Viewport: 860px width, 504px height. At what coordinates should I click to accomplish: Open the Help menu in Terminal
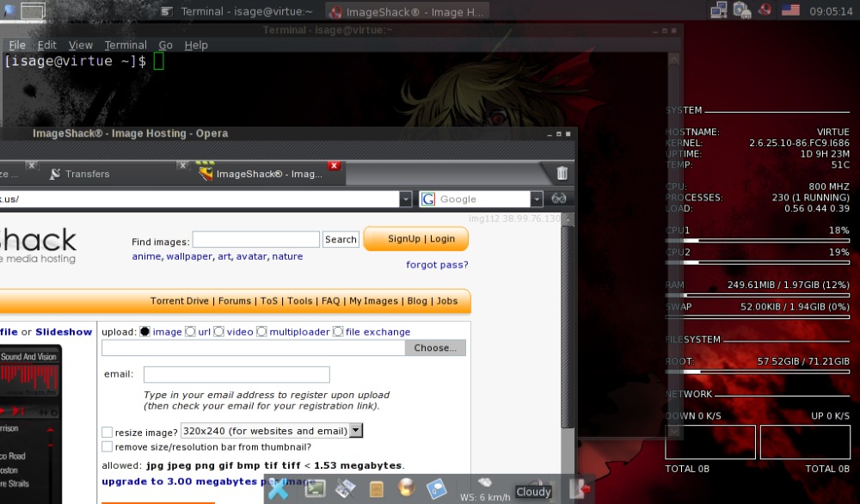click(196, 45)
